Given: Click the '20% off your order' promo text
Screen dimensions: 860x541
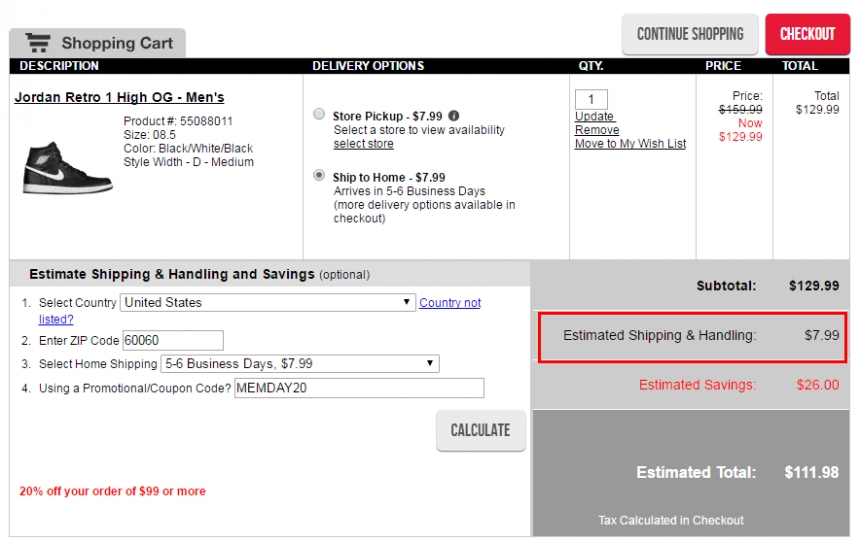Looking at the screenshot, I should point(112,491).
